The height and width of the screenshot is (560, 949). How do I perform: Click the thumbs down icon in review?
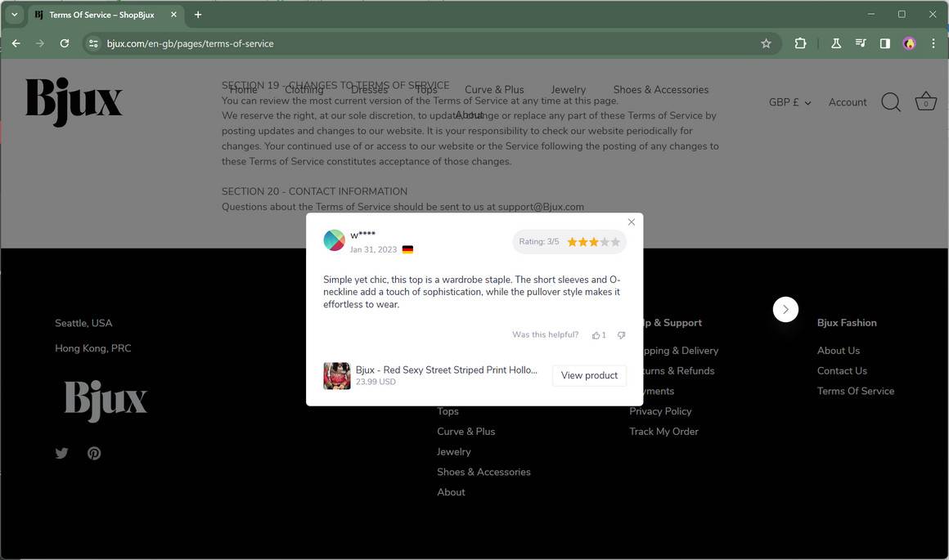click(621, 335)
